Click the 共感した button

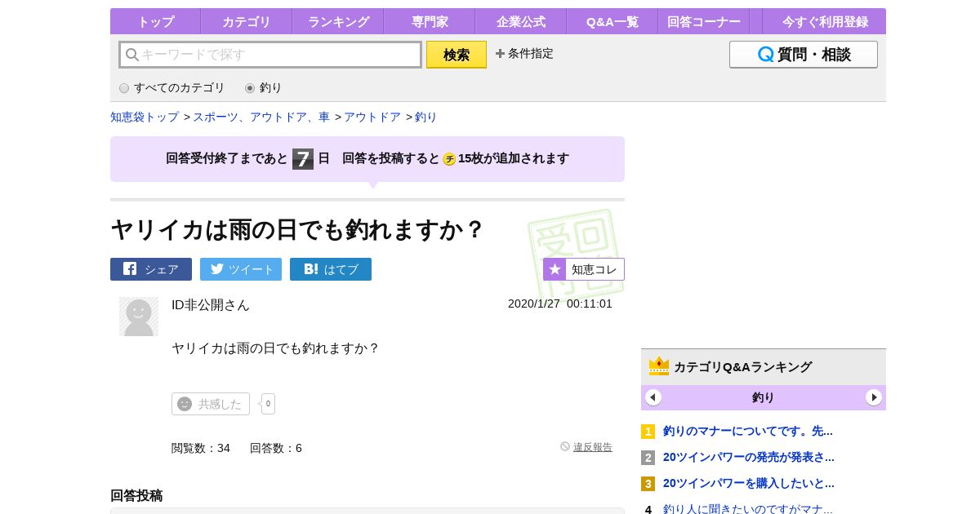[211, 404]
